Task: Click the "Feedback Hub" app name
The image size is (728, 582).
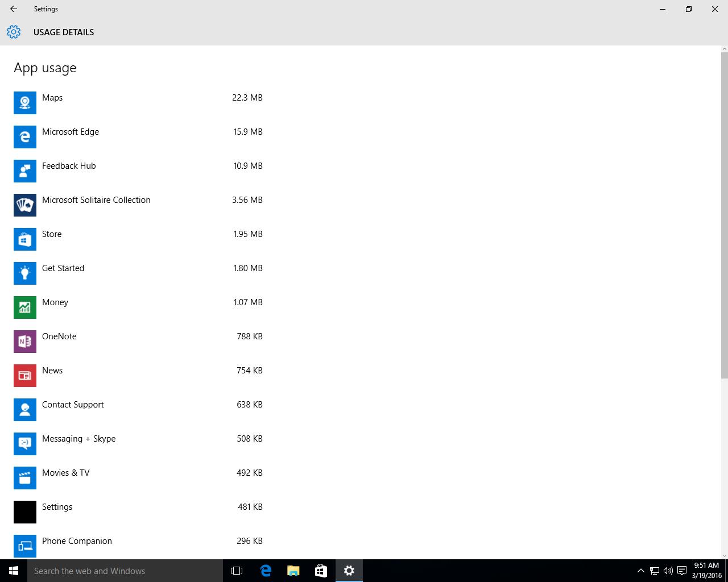Action: point(69,166)
